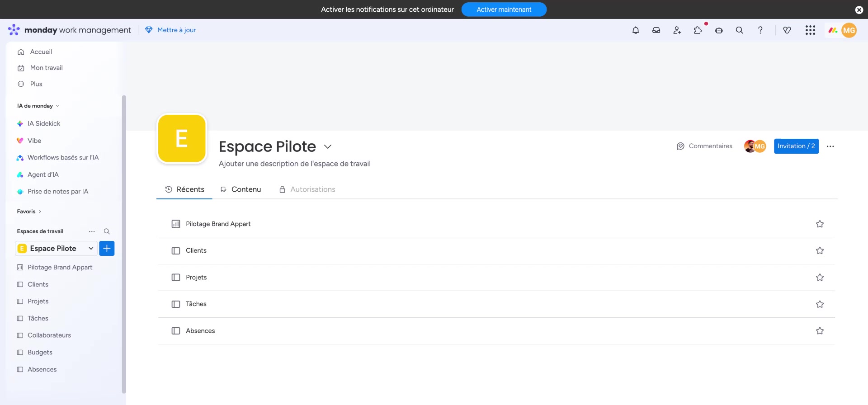The image size is (868, 405).
Task: Open the Espace Pilote workspace selector
Action: (56, 249)
